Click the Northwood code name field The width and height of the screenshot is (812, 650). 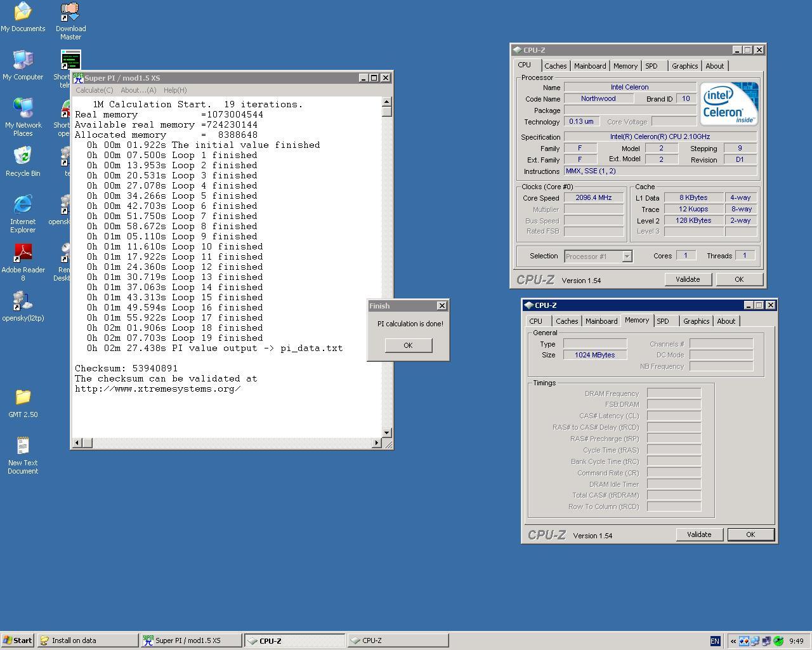coord(598,98)
